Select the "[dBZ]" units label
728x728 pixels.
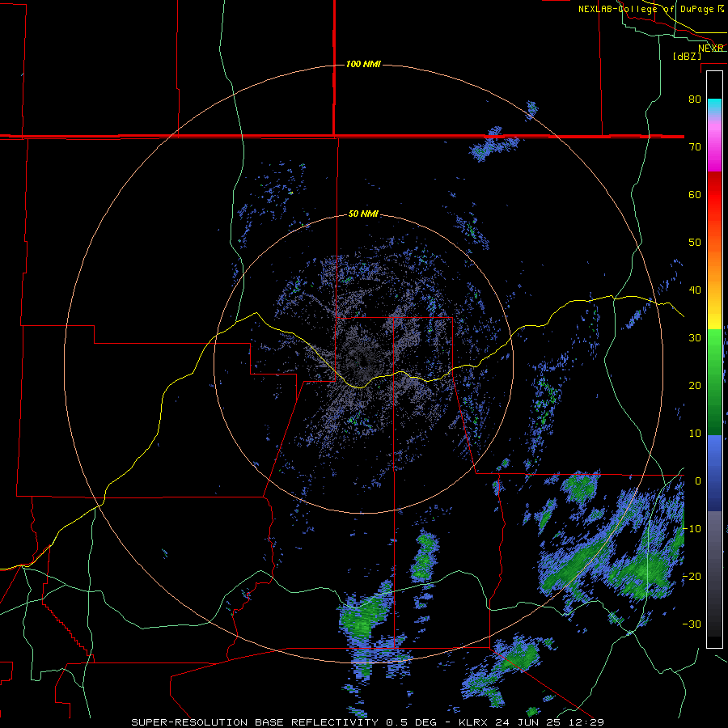point(687,57)
